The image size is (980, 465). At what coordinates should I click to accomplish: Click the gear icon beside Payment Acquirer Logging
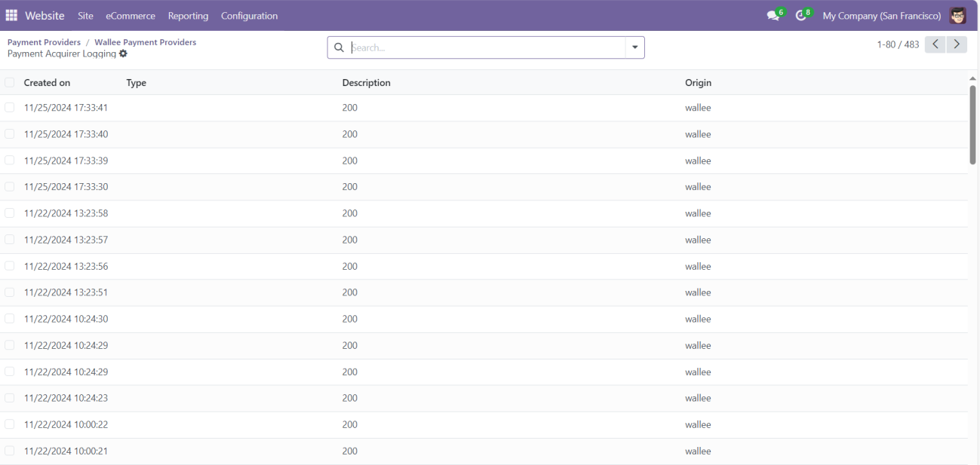tap(124, 54)
